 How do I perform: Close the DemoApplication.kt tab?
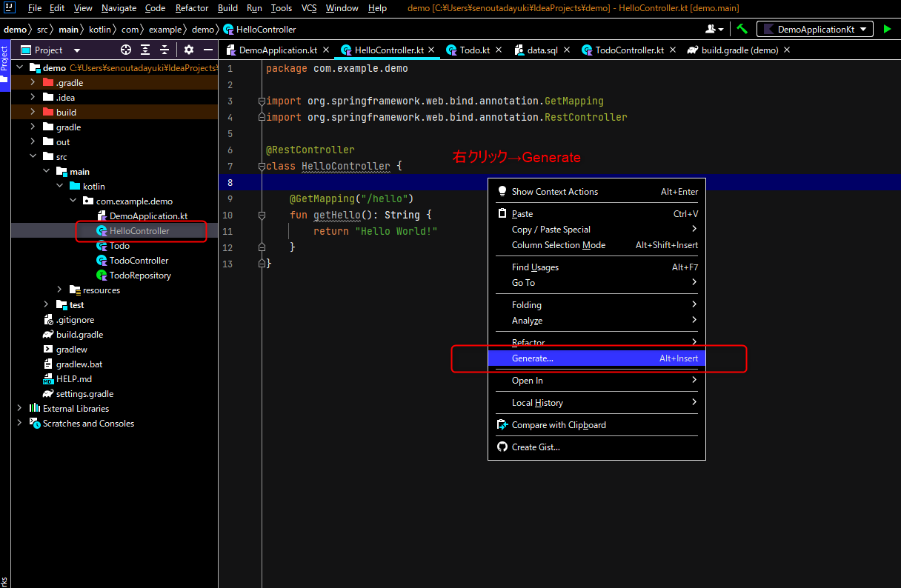coord(326,50)
